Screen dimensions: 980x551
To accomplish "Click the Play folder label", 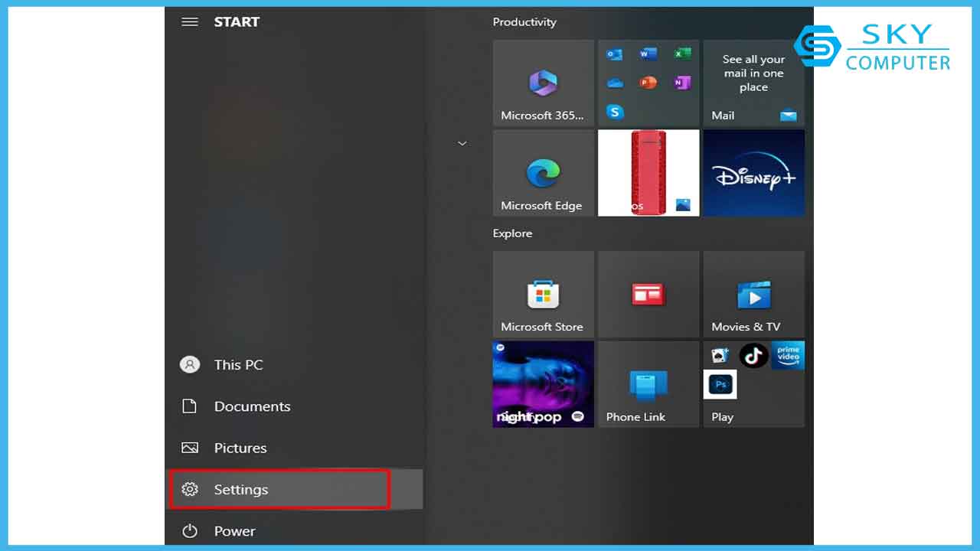I will pos(722,417).
